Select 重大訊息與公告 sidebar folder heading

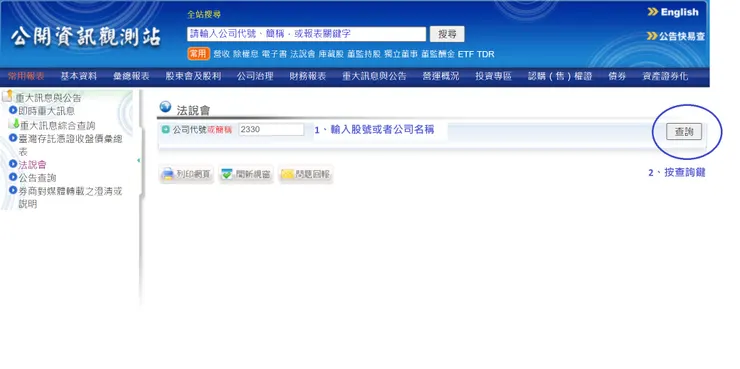48,98
